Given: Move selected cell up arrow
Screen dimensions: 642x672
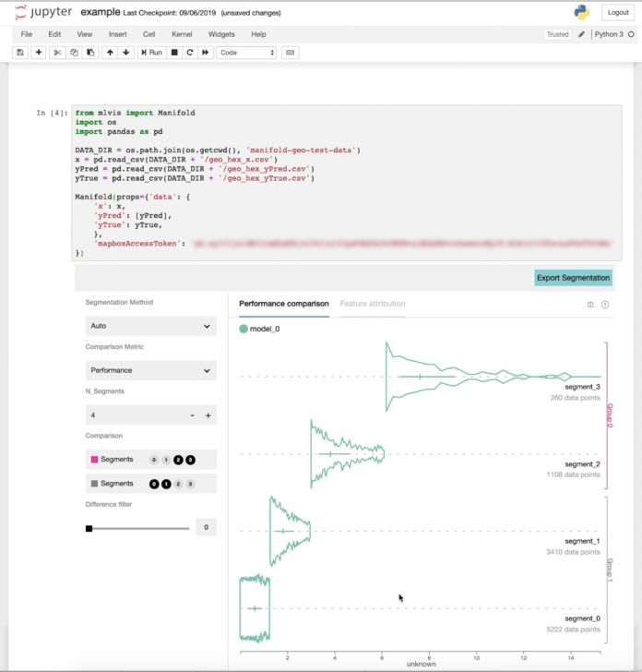Looking at the screenshot, I should (x=110, y=53).
